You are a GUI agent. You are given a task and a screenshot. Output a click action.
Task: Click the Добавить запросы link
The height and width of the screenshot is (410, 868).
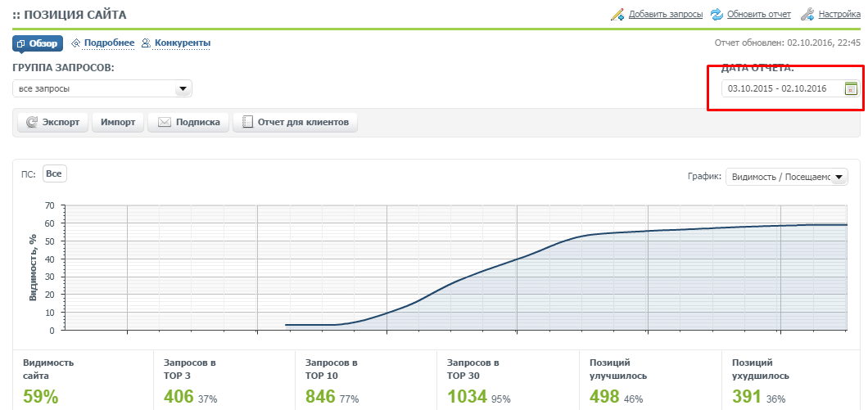666,14
